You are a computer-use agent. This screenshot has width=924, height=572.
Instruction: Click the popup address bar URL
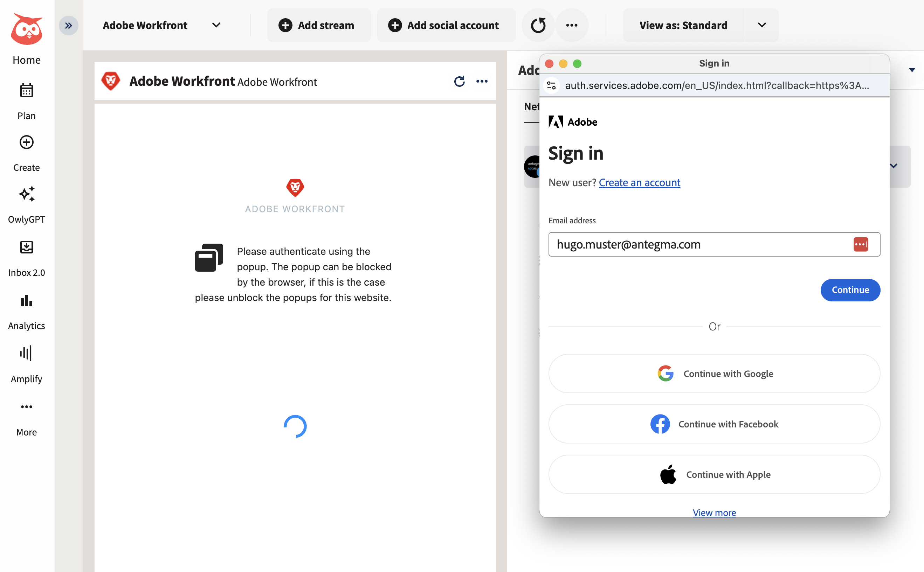(717, 85)
